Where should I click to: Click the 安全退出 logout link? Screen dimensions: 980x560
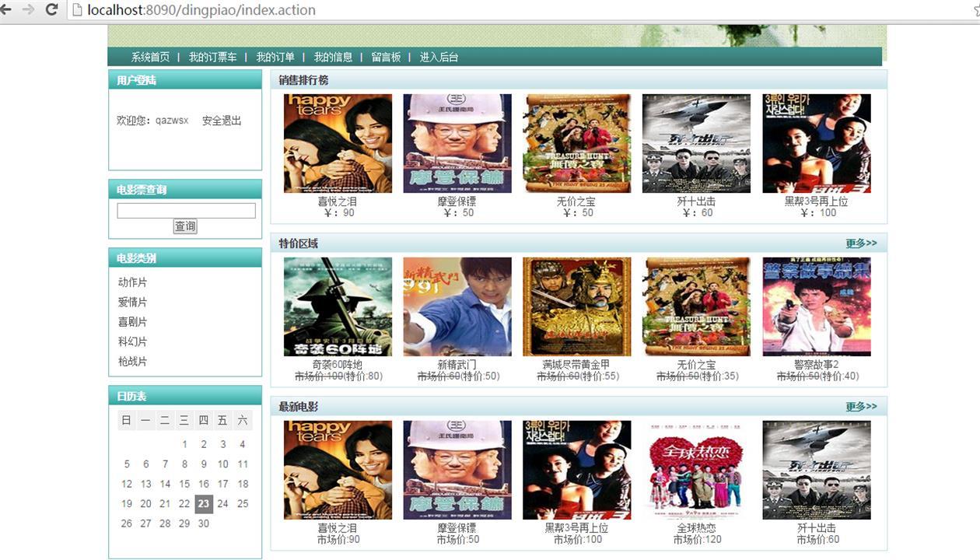pos(222,121)
